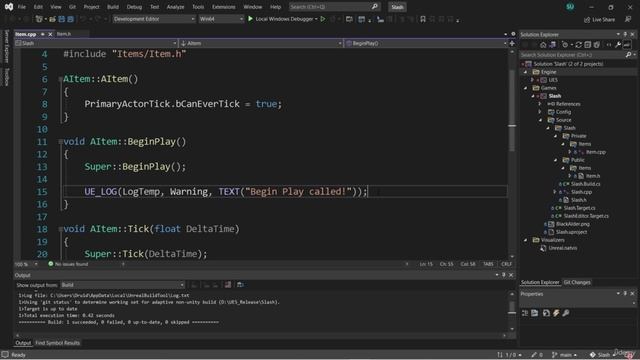Click the Live Share icon

587,19
